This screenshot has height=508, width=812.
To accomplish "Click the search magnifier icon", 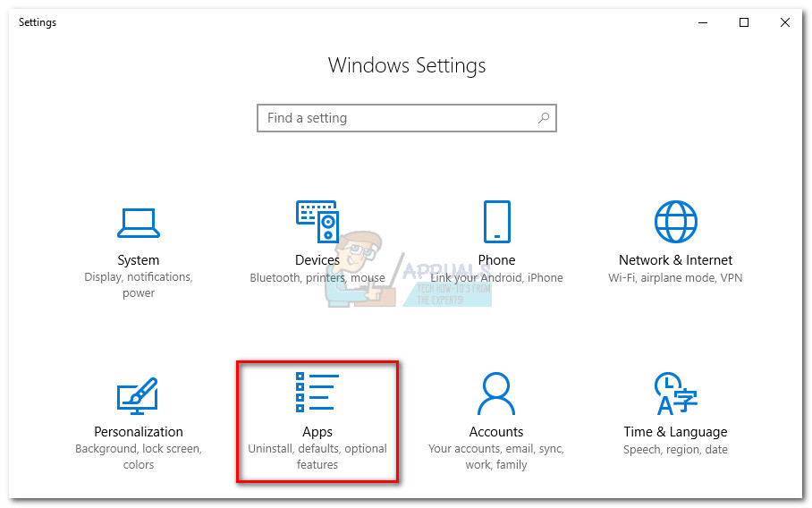I will coord(543,118).
